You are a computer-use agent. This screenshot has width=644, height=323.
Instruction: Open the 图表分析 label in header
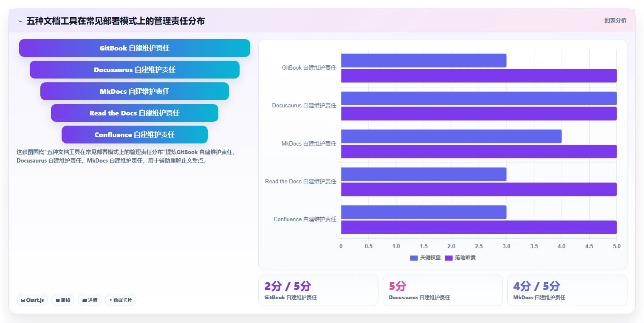615,20
